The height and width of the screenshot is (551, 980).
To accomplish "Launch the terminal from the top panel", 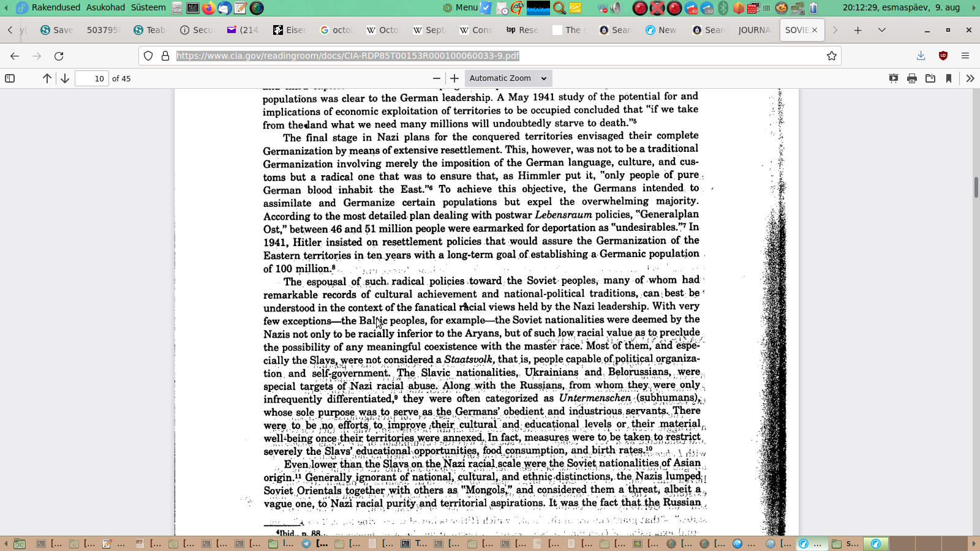I will (193, 8).
